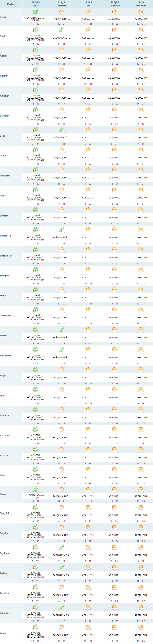This screenshot has height=644, width=153.
Task: Click the 22 Eylül Pazar column header
Action: click(x=36, y=4)
